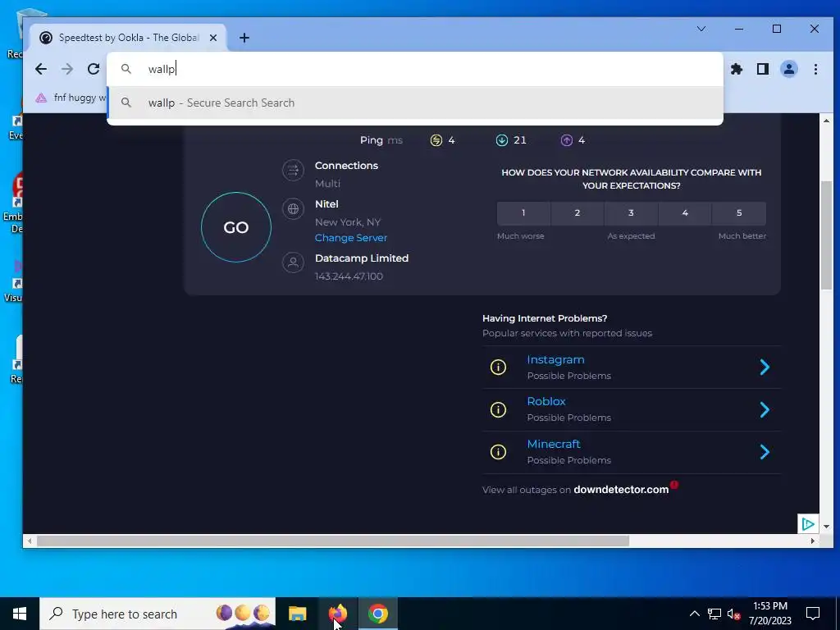Screen dimensions: 840x630
Task: Select 'wallp - Secure Search Search' suggestion
Action: [414, 103]
